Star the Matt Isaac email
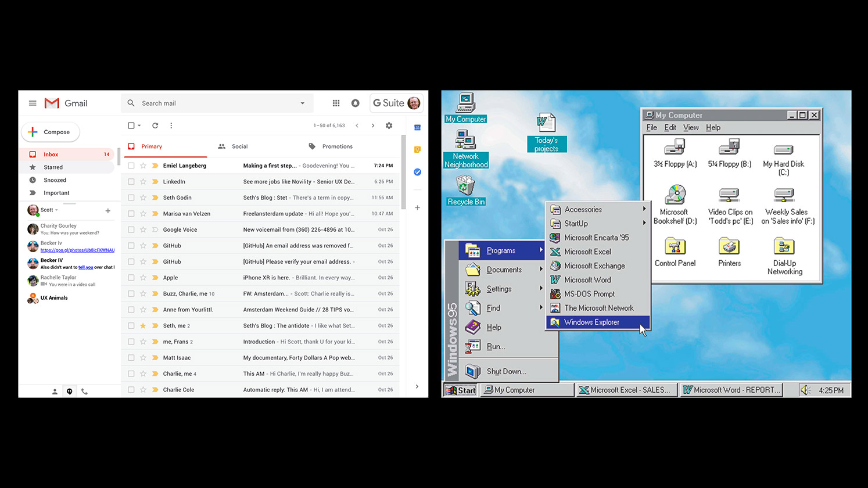The height and width of the screenshot is (488, 868). (x=143, y=358)
